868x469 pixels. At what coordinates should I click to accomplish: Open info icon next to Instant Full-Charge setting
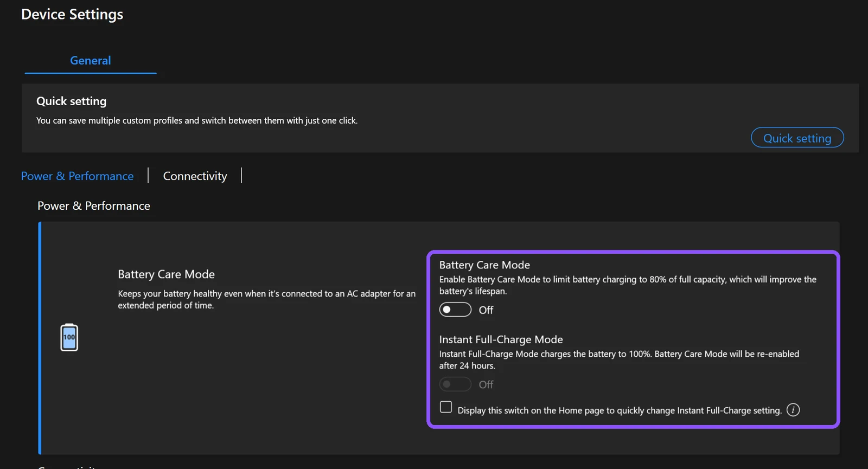coord(793,410)
